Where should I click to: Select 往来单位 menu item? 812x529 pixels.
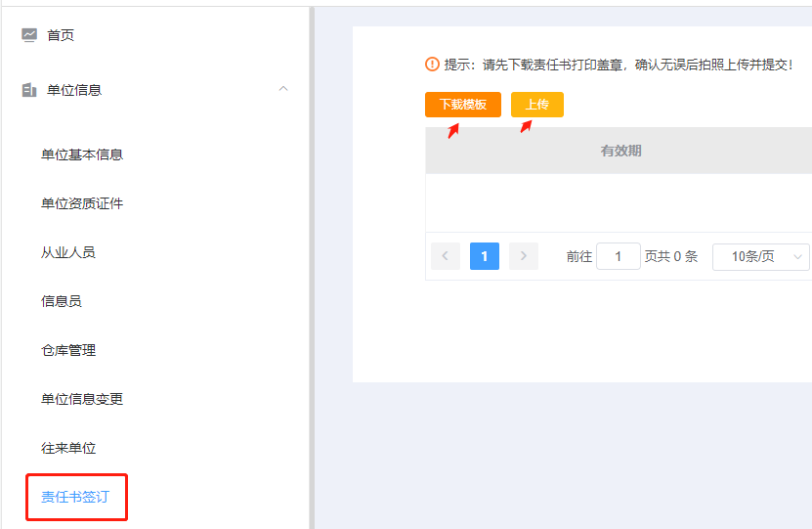[68, 448]
